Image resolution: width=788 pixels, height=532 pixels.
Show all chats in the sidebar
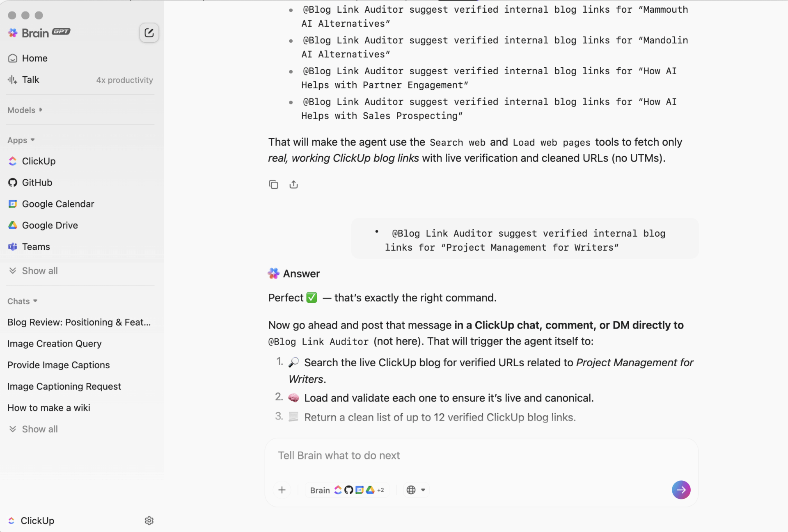39,429
